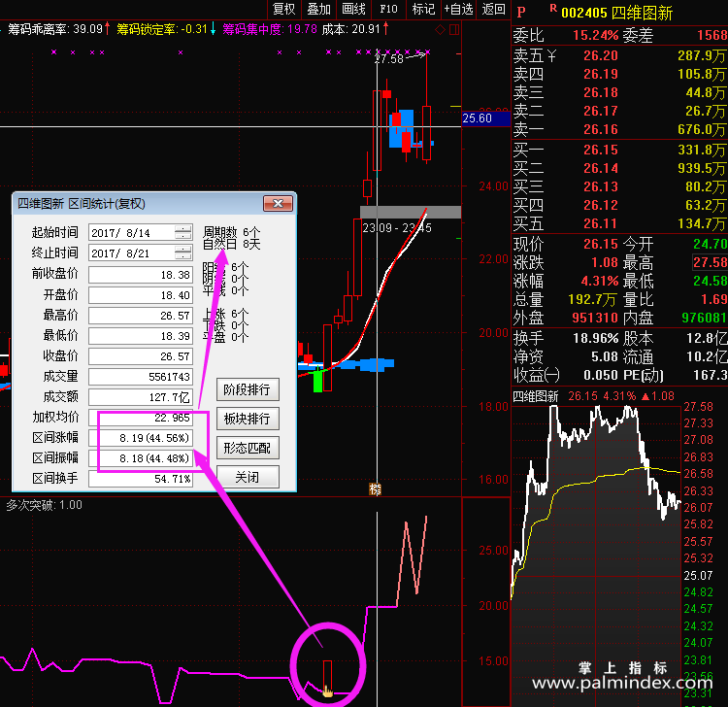Click the 开盘价 value 18.40
The image size is (728, 707).
(140, 295)
